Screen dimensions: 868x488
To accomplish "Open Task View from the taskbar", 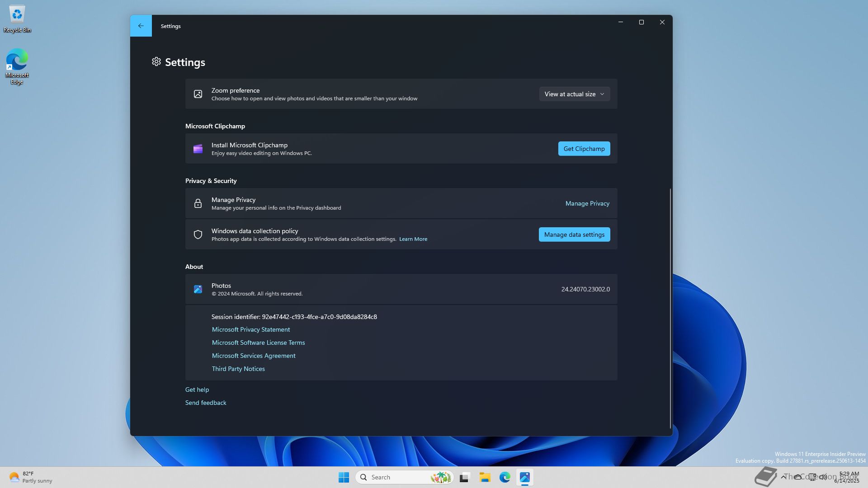I will pos(465,477).
